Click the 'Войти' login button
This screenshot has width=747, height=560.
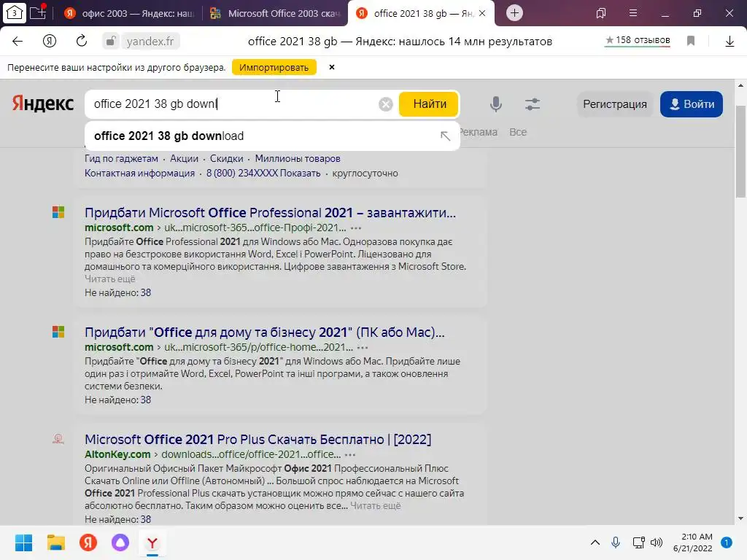coord(692,104)
